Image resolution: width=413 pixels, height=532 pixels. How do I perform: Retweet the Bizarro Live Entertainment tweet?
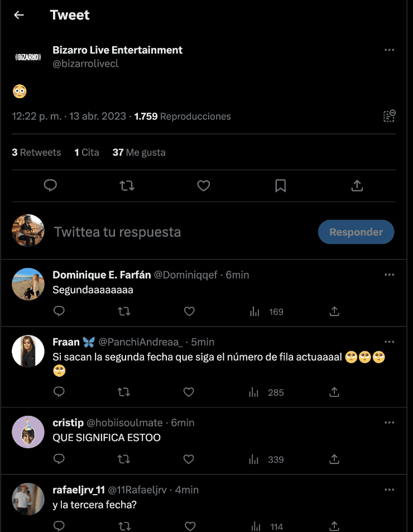(x=127, y=185)
